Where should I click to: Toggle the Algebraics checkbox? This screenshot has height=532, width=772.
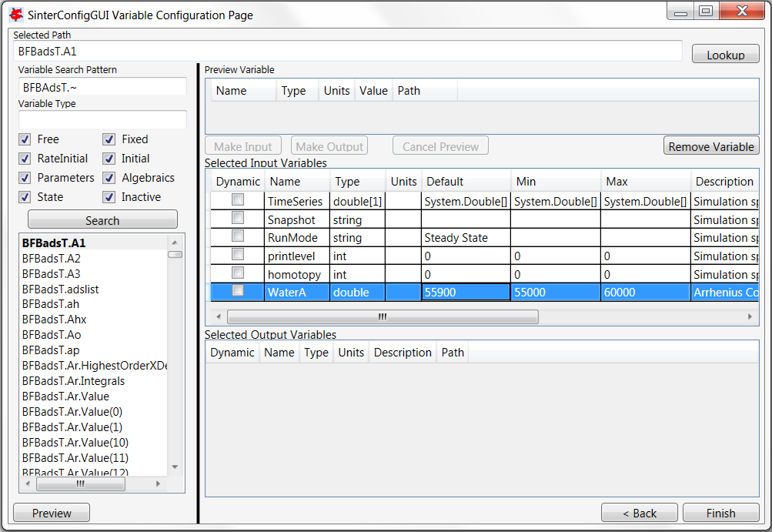click(x=109, y=178)
